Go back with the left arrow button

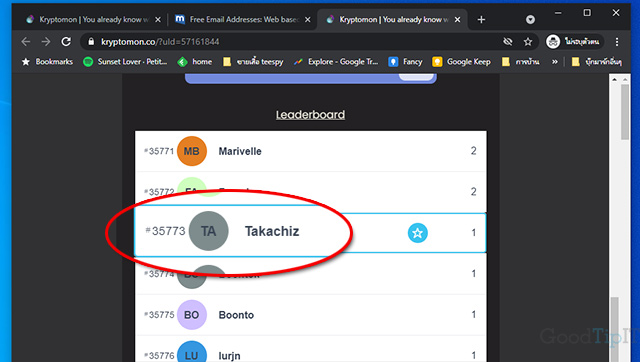pyautogui.click(x=26, y=42)
